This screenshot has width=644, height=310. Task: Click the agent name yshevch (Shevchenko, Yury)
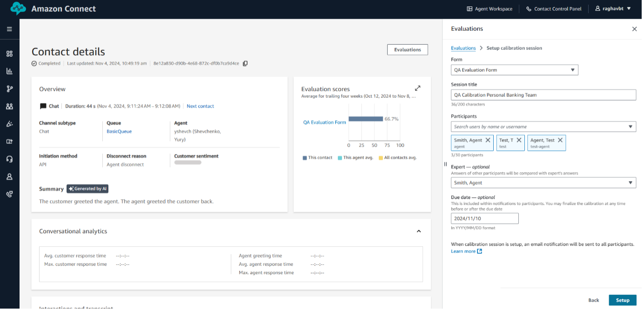point(198,135)
